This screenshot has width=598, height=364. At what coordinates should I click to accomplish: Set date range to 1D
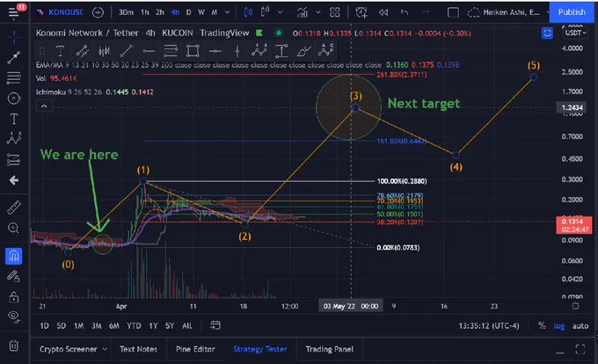pyautogui.click(x=44, y=326)
